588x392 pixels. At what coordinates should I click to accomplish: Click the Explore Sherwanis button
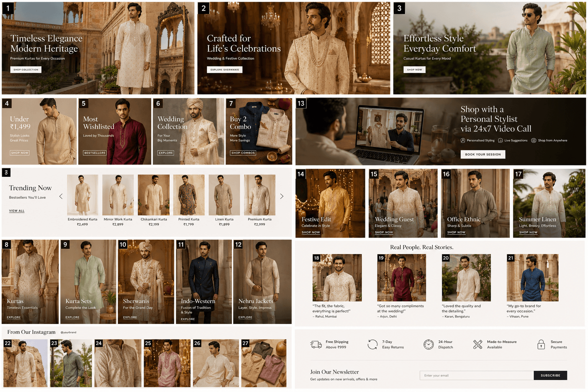click(x=224, y=70)
